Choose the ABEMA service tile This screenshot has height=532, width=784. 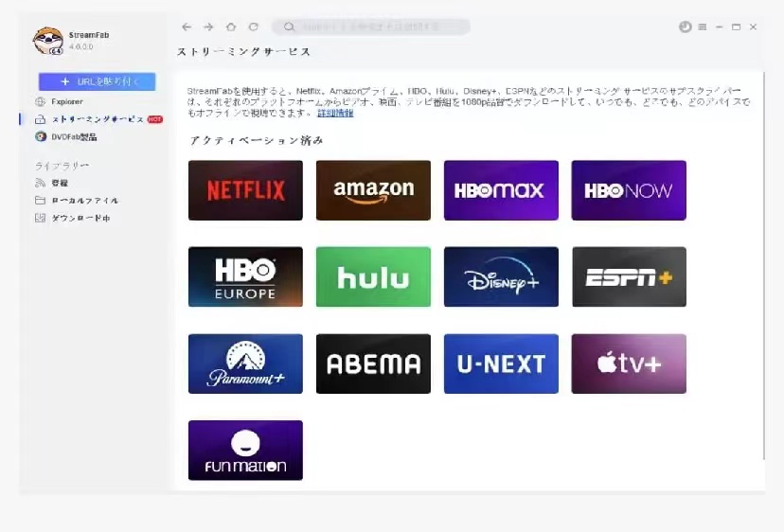(373, 364)
